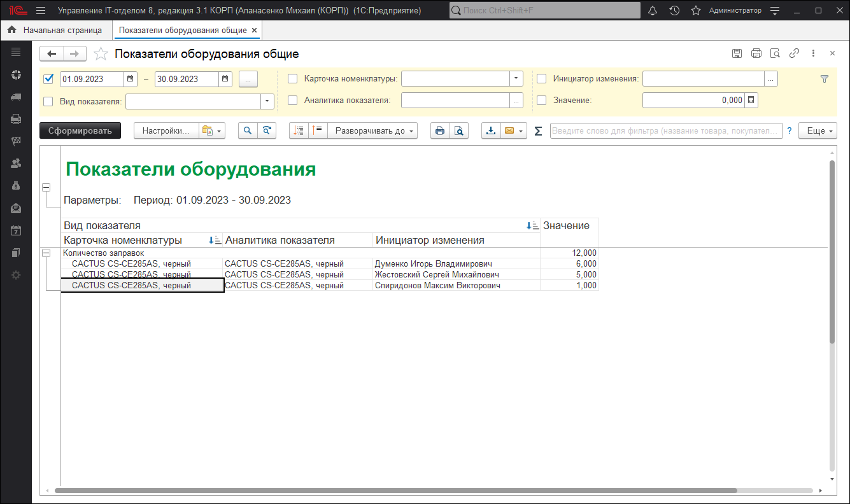Click the sigma sum icon
This screenshot has height=504, width=850.
538,131
